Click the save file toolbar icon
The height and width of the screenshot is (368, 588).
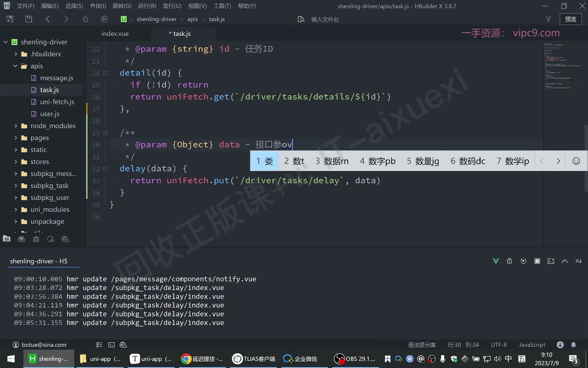coord(28,19)
